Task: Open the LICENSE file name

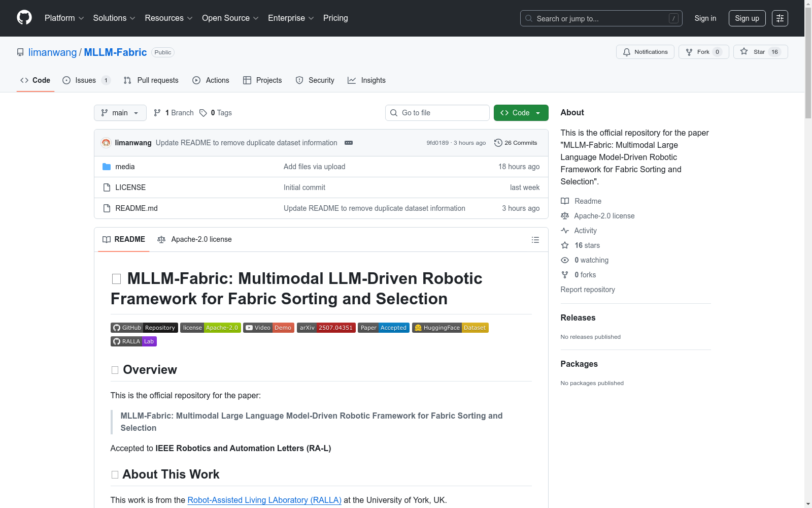Action: click(130, 187)
